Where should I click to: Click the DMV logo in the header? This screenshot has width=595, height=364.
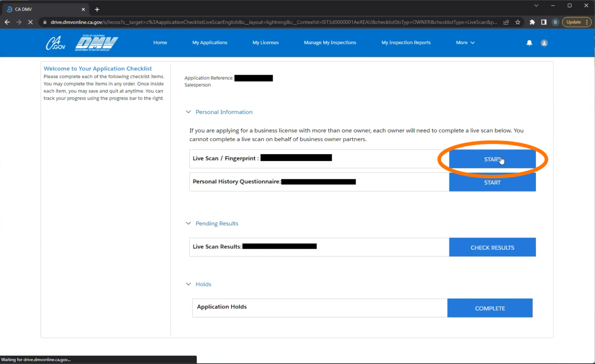(x=96, y=43)
